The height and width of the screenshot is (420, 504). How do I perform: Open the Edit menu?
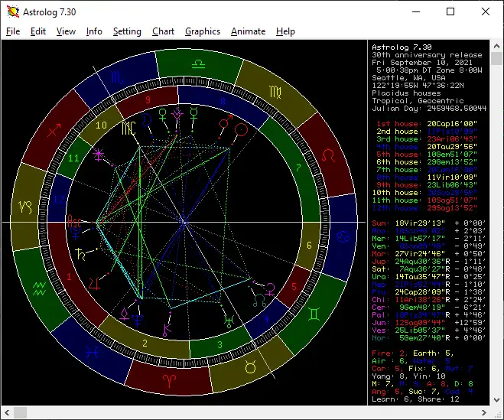(x=38, y=31)
